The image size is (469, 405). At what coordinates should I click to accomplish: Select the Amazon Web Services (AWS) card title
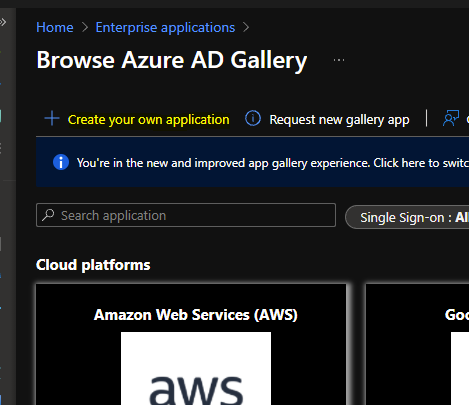196,315
